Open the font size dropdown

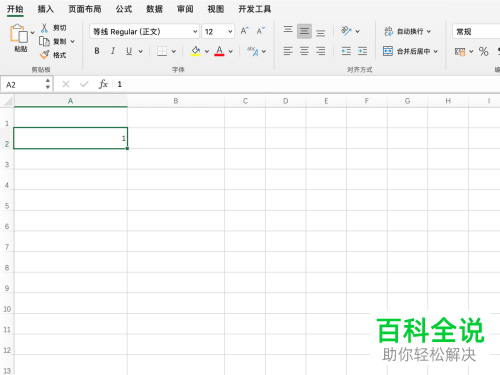(230, 32)
